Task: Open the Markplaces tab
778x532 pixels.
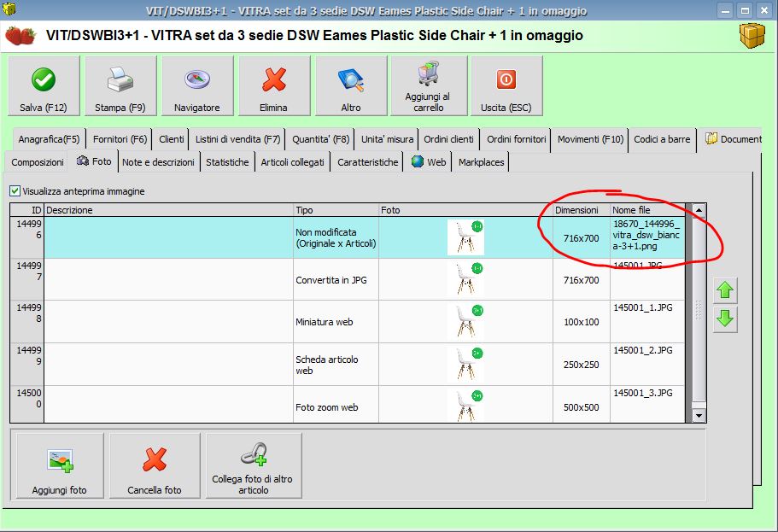Action: tap(482, 162)
